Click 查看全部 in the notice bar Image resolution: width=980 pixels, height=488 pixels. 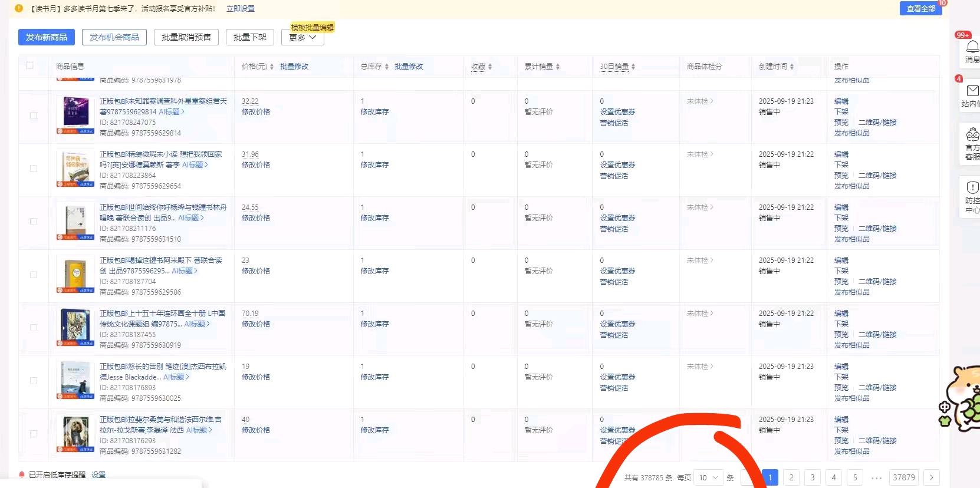coord(921,8)
